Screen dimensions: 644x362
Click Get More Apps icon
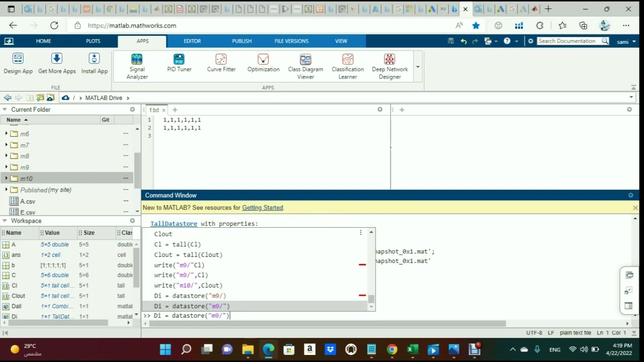tap(57, 59)
